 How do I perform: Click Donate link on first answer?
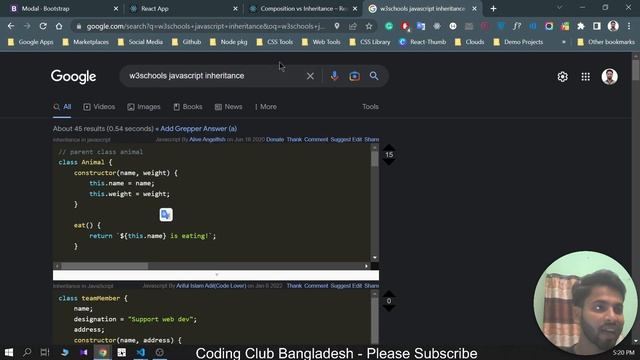point(275,140)
